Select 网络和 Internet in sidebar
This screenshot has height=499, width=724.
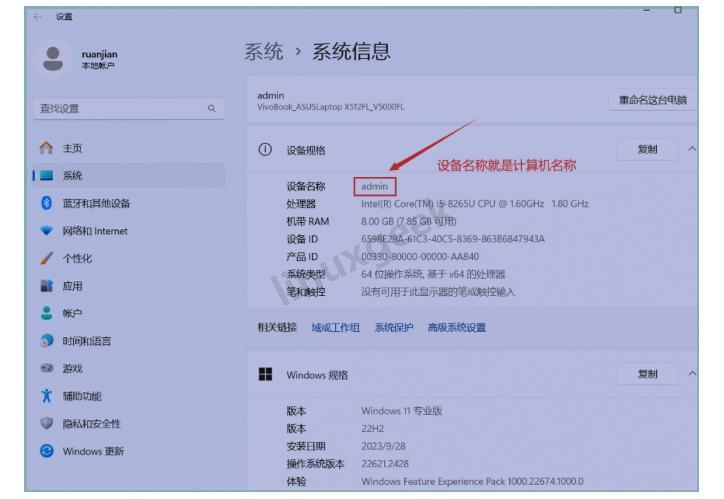coord(129,231)
